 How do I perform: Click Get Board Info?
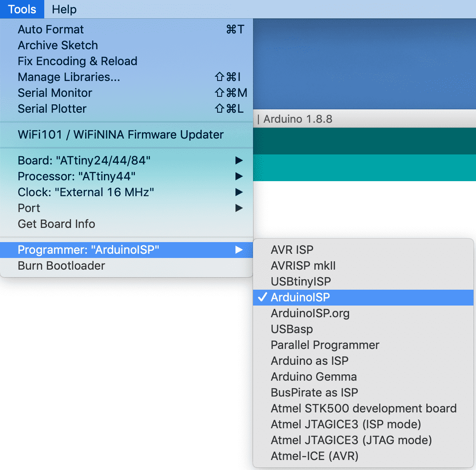(x=56, y=224)
